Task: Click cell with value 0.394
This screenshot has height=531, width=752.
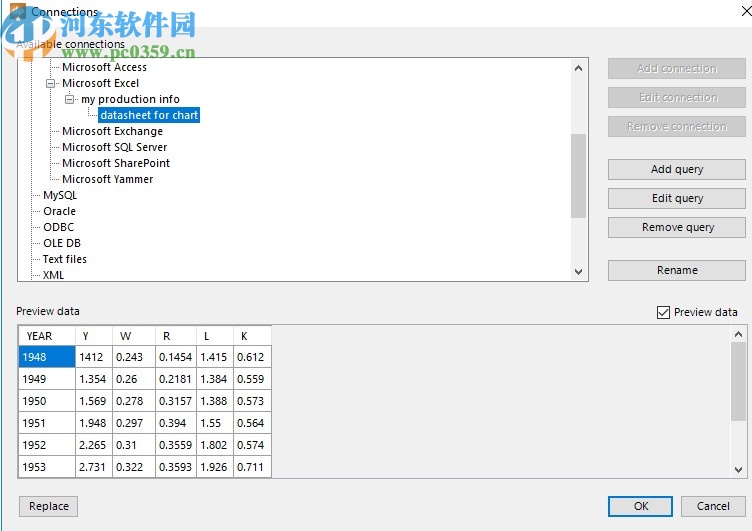Action: [x=176, y=423]
